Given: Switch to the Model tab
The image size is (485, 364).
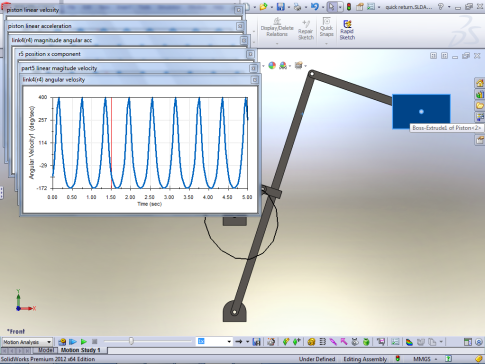Looking at the screenshot, I should click(45, 350).
